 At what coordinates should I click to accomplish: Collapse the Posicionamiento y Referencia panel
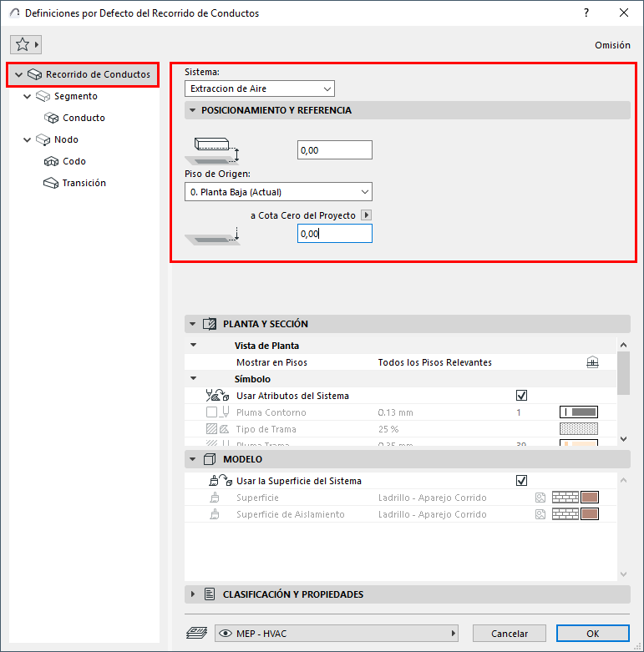[192, 110]
